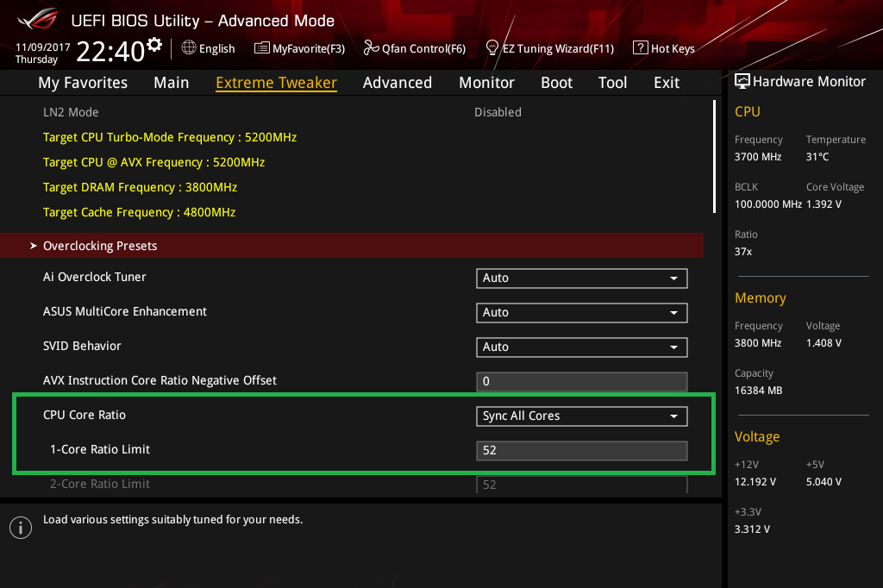Go to the Exit tab
The height and width of the screenshot is (588, 883).
click(x=667, y=83)
